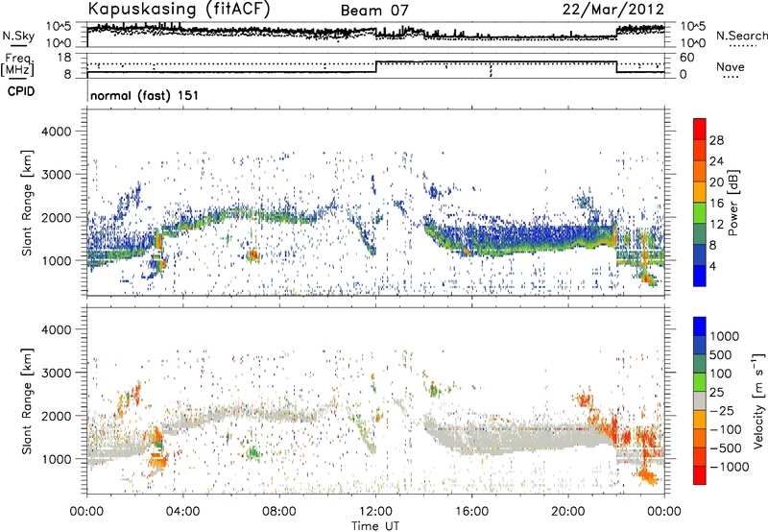Click the '3000' tick of the power panel
This screenshot has height=532, width=768.
pyautogui.click(x=56, y=175)
